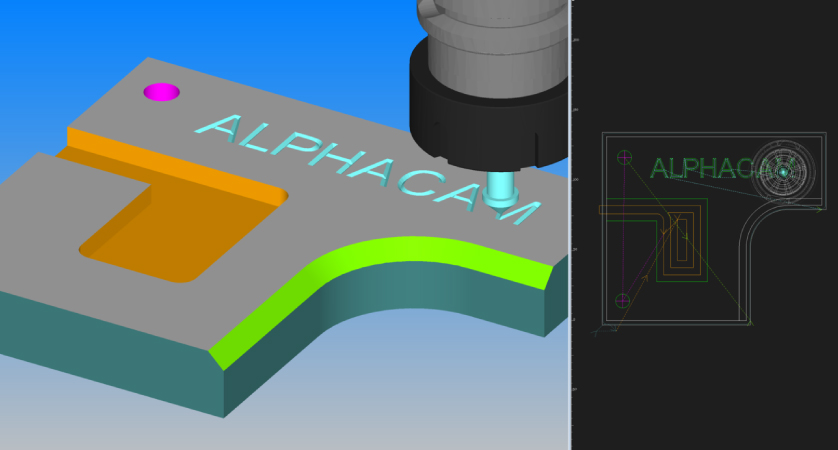Select the lower hole circle in 2D view
The width and height of the screenshot is (838, 450).
click(x=623, y=301)
